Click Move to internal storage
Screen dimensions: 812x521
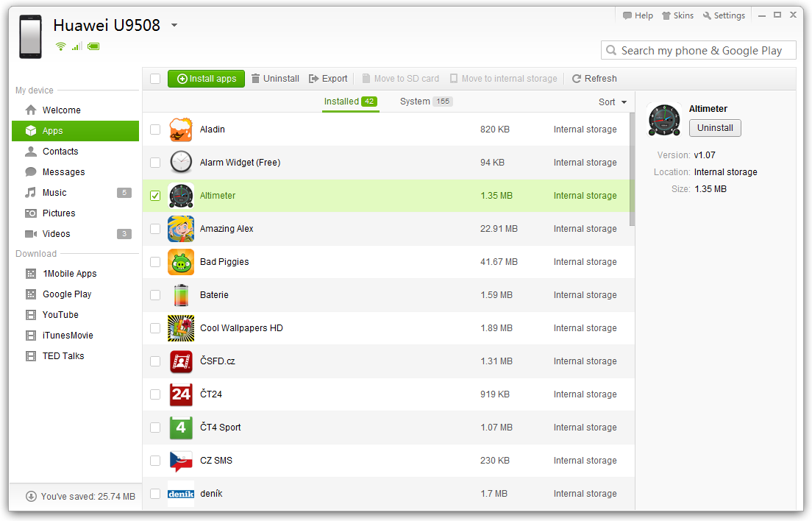503,79
